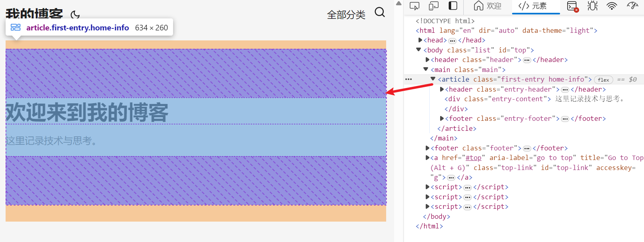Open the Network panel wifi icon
Screen dimensions: 644x242
pyautogui.click(x=612, y=6)
